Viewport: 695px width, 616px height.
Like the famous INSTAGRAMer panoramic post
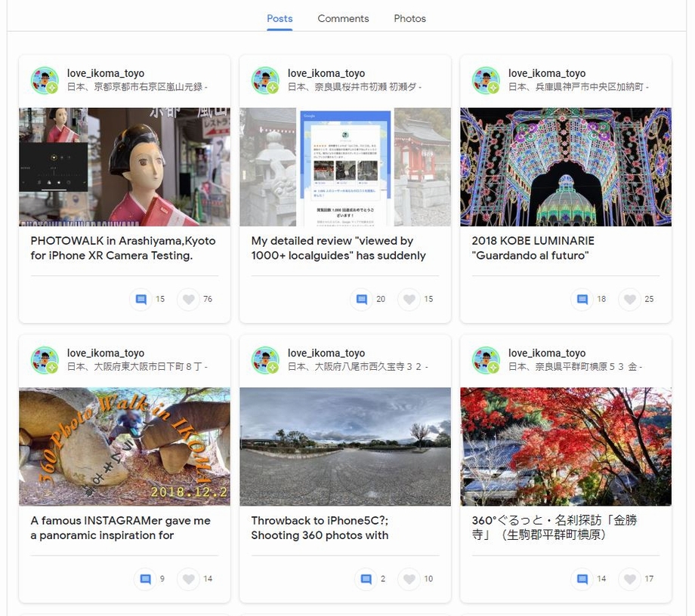(x=188, y=579)
